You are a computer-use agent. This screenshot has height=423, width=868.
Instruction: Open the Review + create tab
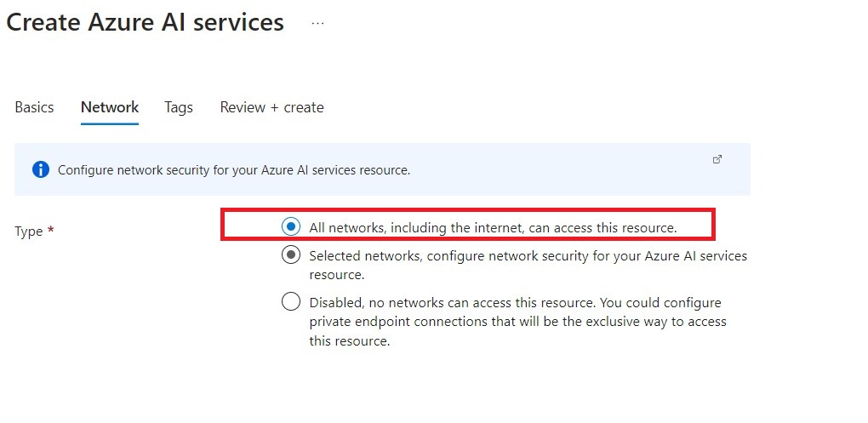coord(271,107)
